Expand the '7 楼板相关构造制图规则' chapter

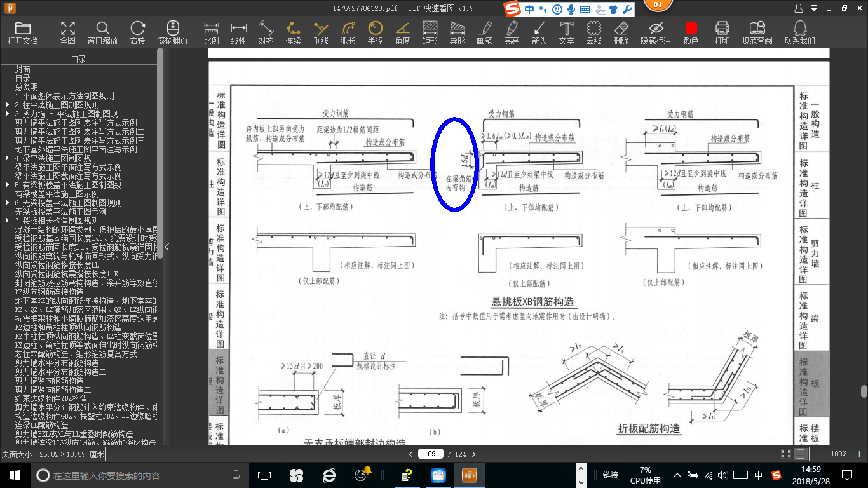pyautogui.click(x=7, y=220)
